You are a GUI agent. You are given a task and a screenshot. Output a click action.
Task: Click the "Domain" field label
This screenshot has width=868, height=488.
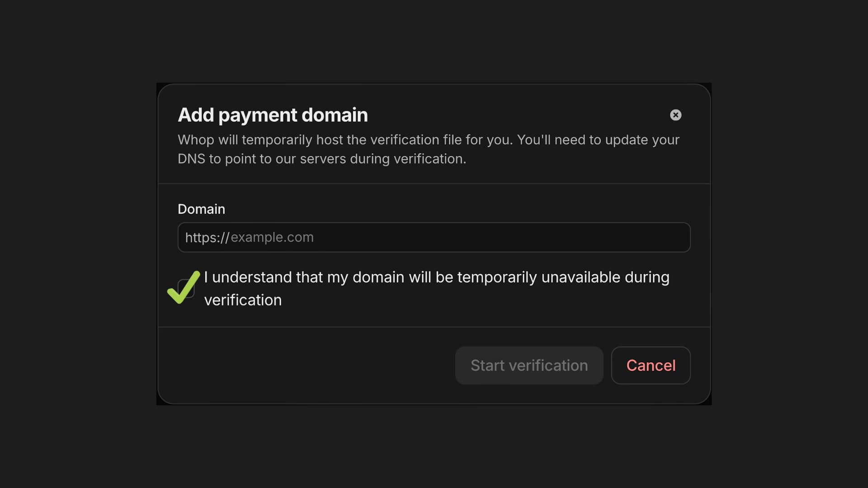[201, 209]
